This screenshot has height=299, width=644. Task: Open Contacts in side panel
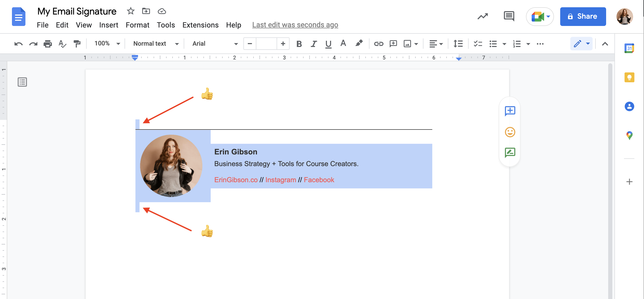[629, 106]
